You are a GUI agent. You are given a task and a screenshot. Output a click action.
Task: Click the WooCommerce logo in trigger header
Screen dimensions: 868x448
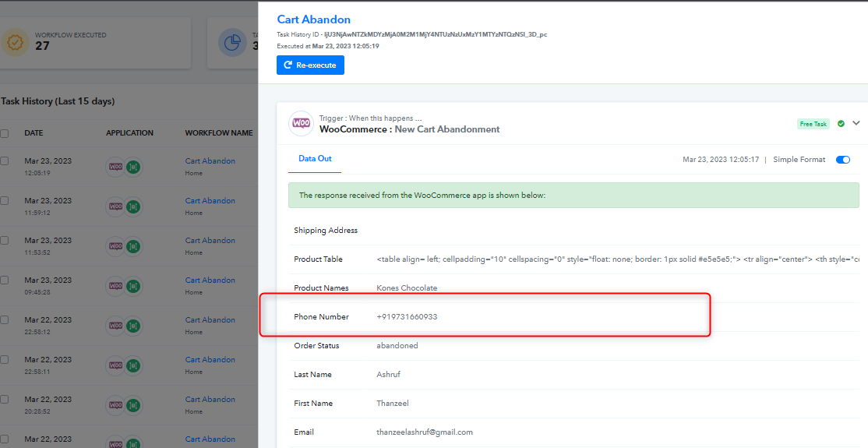[301, 123]
